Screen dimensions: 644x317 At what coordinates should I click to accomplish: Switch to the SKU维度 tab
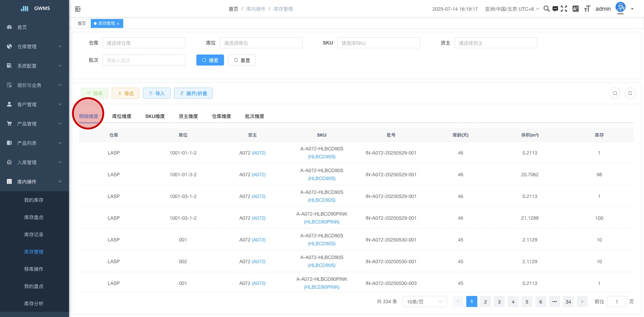[155, 117]
